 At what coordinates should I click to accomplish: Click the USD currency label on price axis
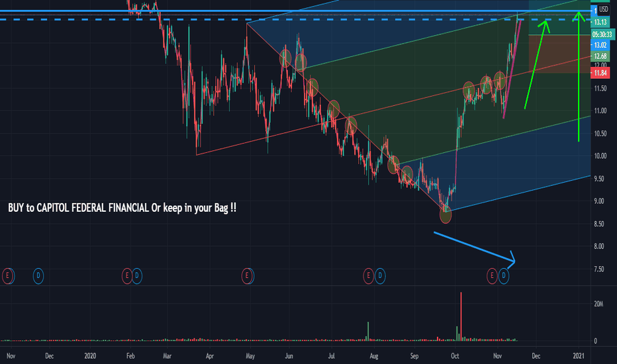click(604, 9)
